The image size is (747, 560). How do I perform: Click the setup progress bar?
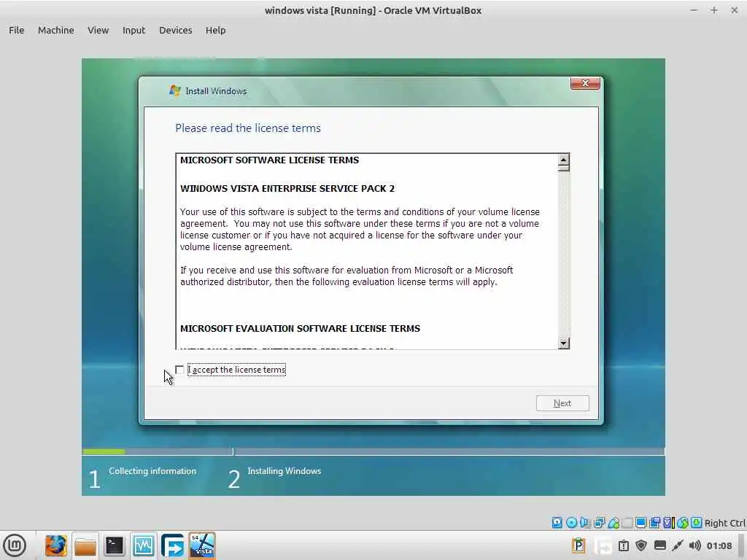tap(373, 451)
